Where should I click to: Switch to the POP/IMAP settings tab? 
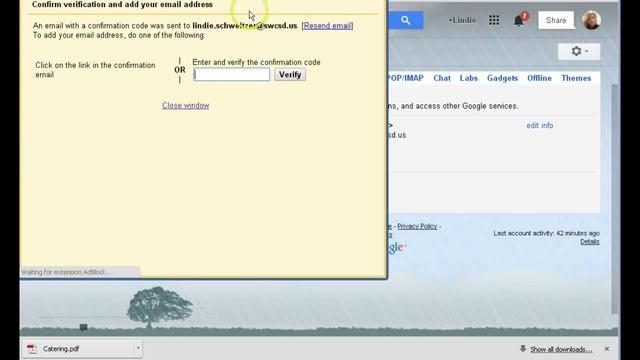pyautogui.click(x=406, y=78)
